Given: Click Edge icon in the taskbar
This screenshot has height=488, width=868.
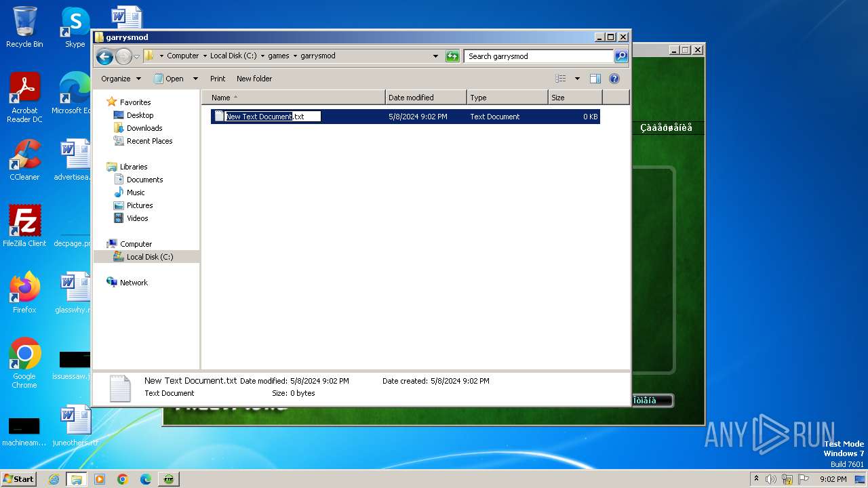Looking at the screenshot, I should coord(146,479).
